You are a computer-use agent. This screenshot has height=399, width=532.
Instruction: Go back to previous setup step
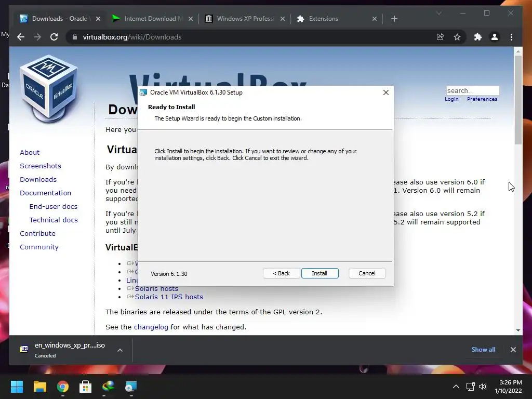coord(281,273)
